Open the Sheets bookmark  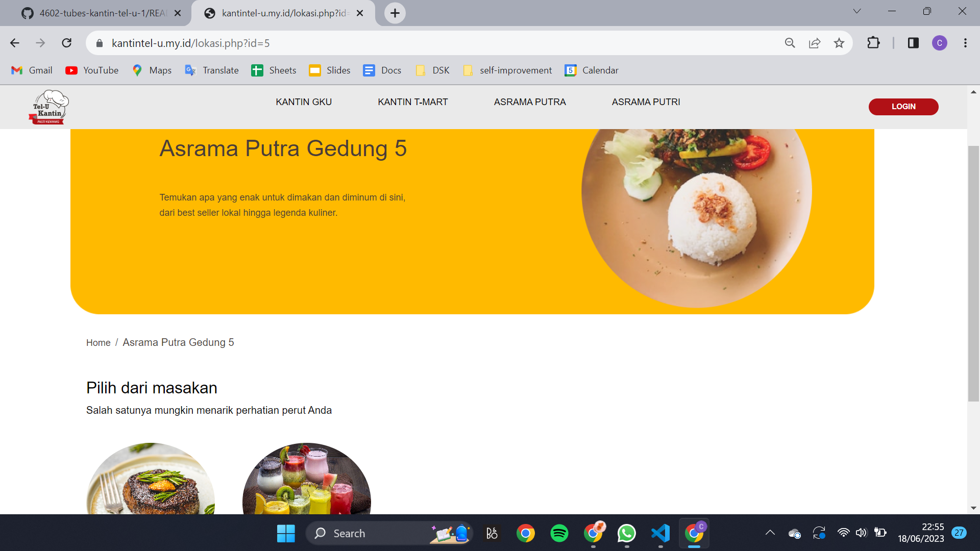(x=274, y=70)
